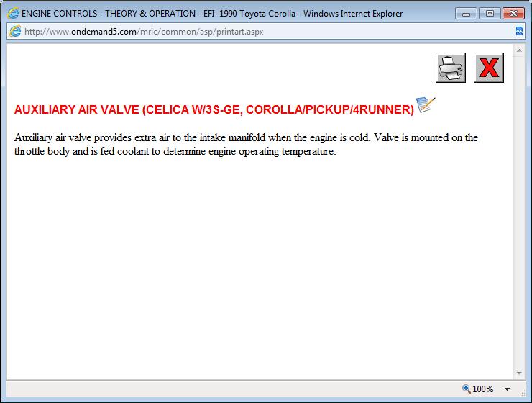532x403 pixels.
Task: Click the 'Auxiliary air valve provides' paragraph
Action: 246,145
